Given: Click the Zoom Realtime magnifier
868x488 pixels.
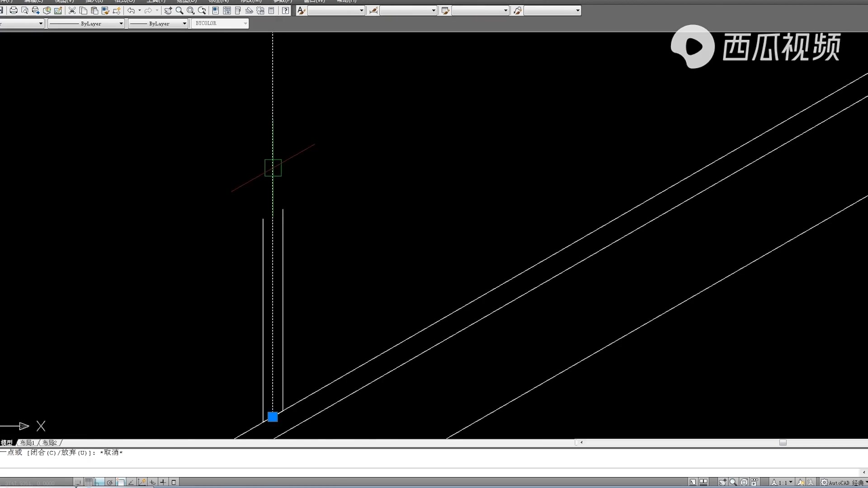Looking at the screenshot, I should [179, 10].
